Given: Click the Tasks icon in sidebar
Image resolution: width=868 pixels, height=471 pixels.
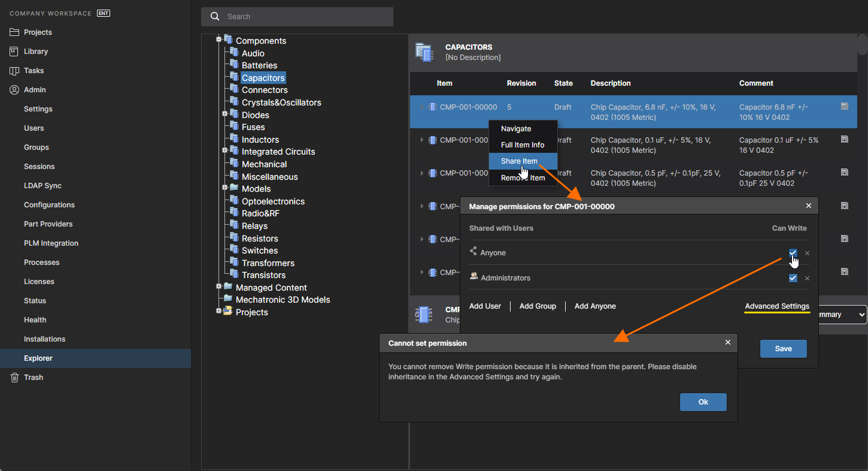Looking at the screenshot, I should pyautogui.click(x=14, y=71).
